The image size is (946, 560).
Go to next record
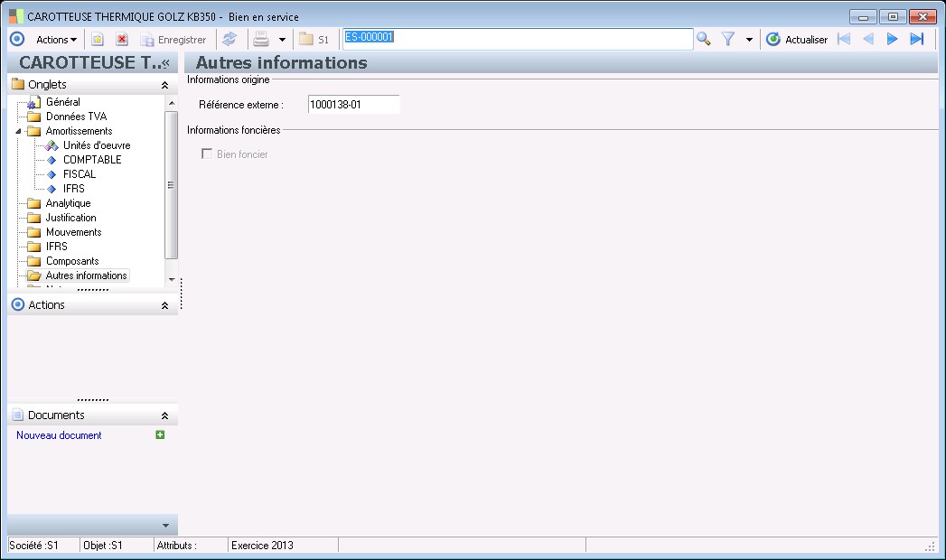click(x=893, y=39)
